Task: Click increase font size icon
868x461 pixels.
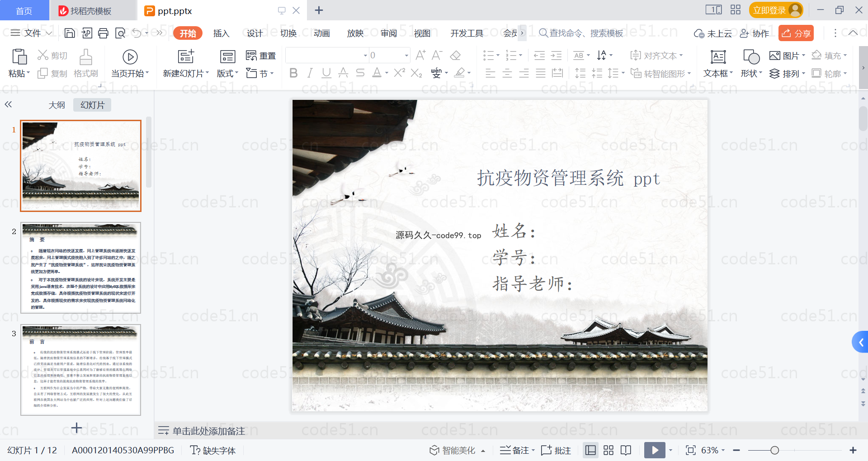Action: (420, 56)
